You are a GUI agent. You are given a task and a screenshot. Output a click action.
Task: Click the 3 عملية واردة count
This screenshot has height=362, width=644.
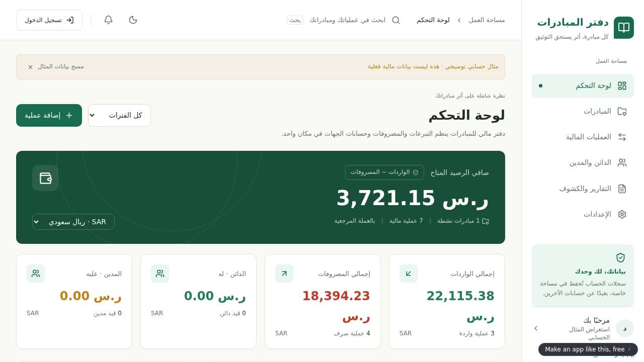click(477, 333)
